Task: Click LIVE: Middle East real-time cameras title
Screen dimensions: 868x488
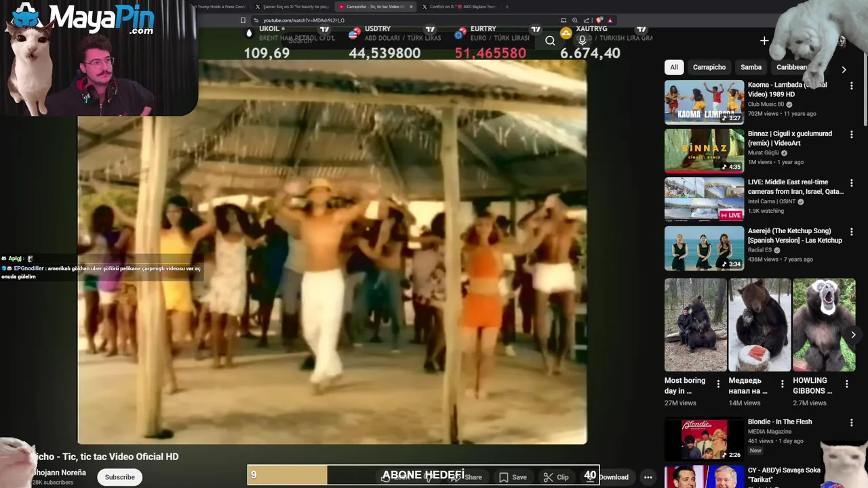Action: [795, 186]
